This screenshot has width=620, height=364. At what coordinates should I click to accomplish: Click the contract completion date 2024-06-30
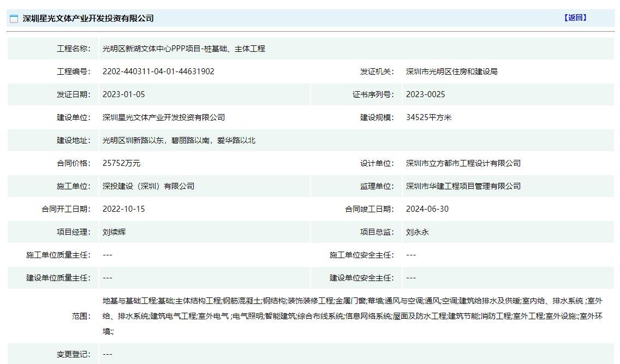pyautogui.click(x=427, y=209)
